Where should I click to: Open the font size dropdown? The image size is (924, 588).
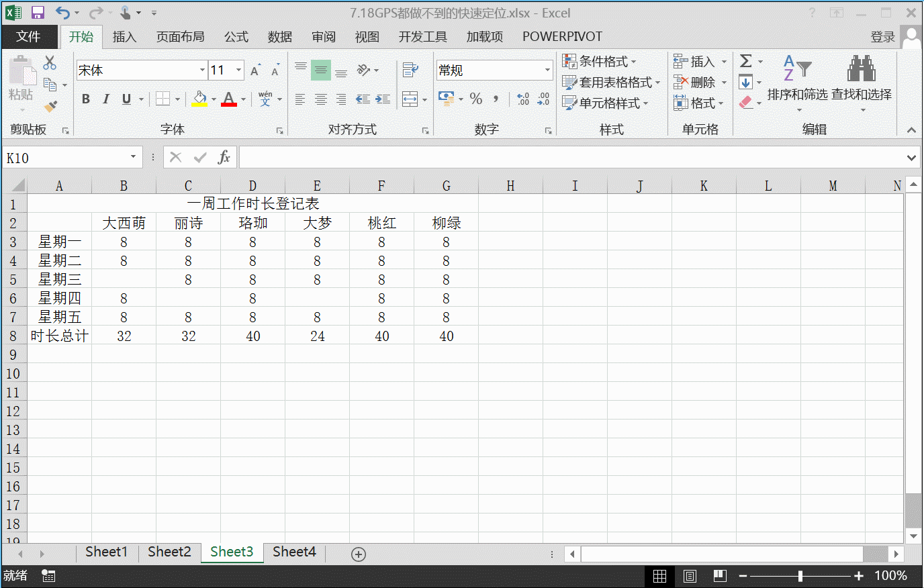(238, 70)
